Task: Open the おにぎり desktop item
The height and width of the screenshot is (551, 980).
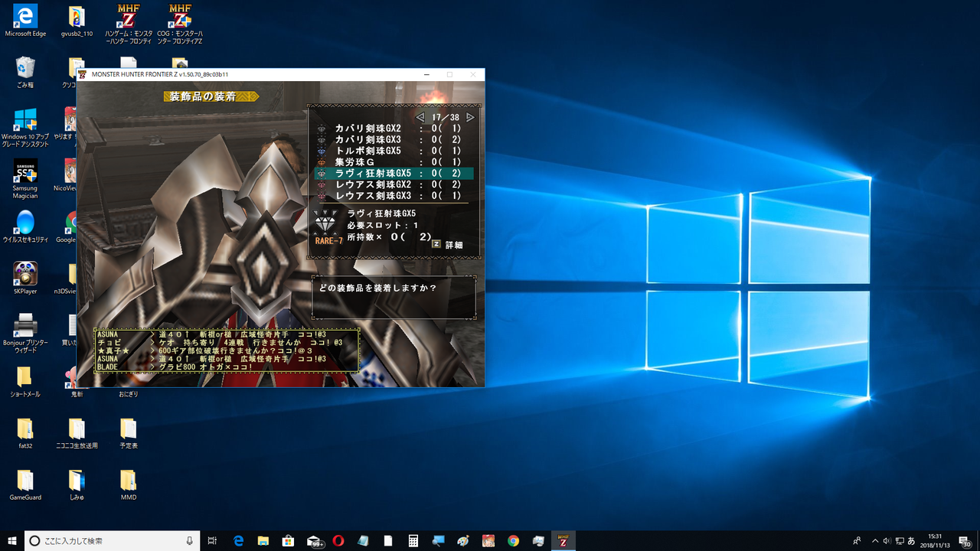Action: coord(128,394)
